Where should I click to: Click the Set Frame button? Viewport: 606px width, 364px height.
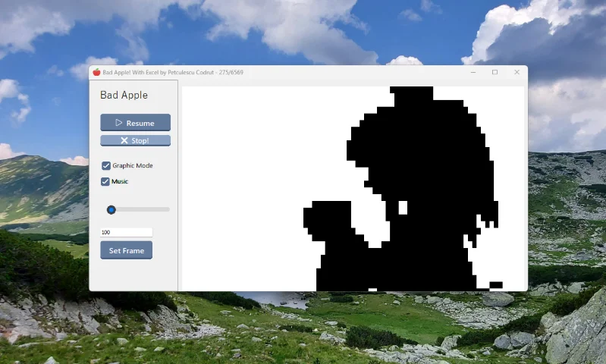tap(127, 250)
